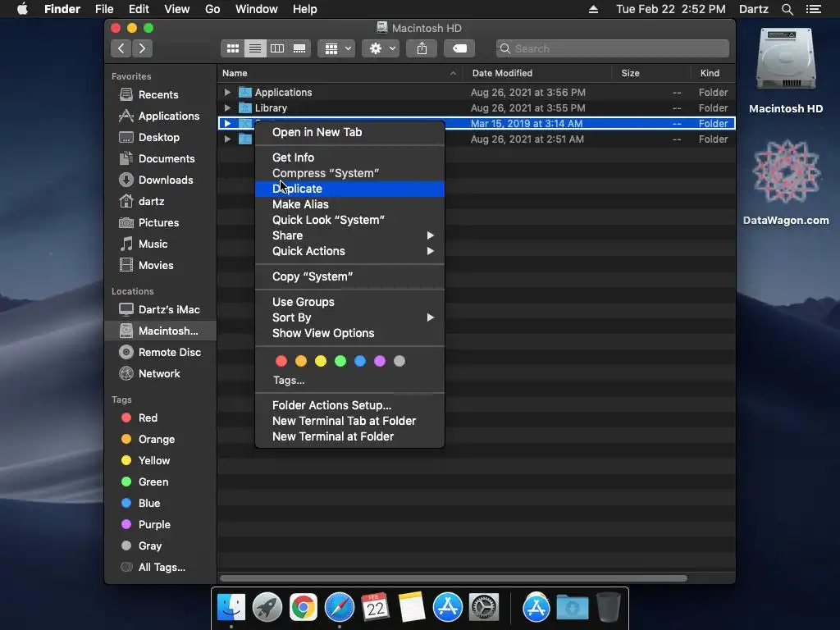This screenshot has width=840, height=630.
Task: Open System Preferences from the Dock
Action: click(484, 608)
